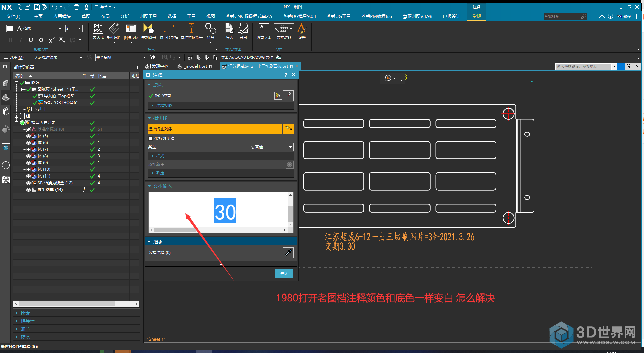Click the point constructor icon beside 指定位置

coord(288,96)
